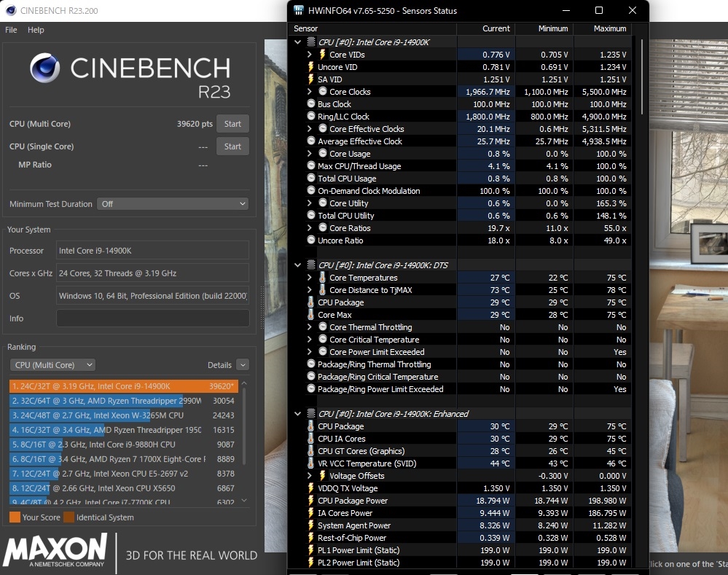This screenshot has width=728, height=575.
Task: Open the CPU (Multi Core) ranking dropdown
Action: pos(52,365)
